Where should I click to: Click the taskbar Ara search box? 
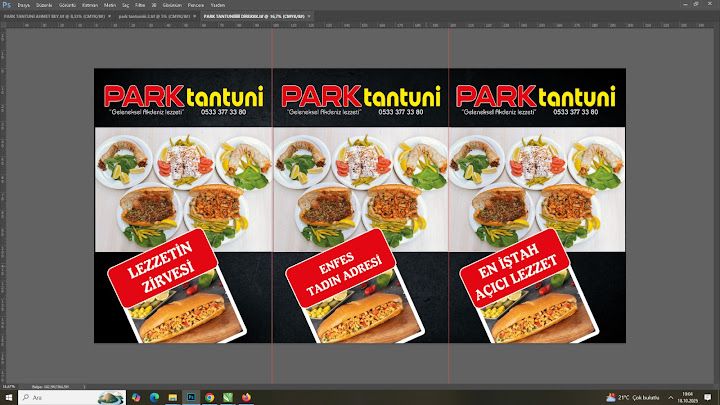[72, 397]
